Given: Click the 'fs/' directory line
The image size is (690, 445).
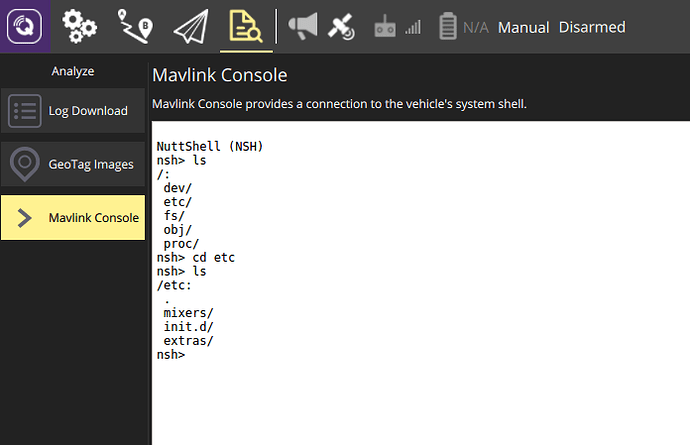Looking at the screenshot, I should tap(174, 216).
